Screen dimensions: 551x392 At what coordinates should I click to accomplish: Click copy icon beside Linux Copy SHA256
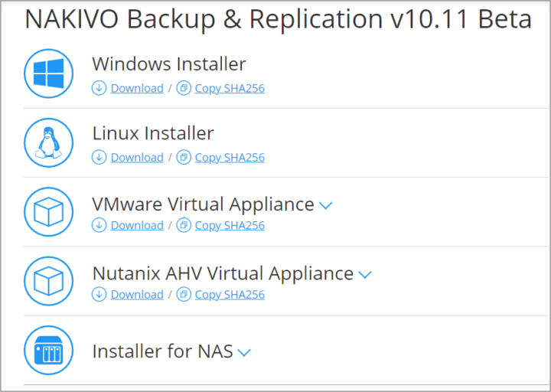point(184,157)
